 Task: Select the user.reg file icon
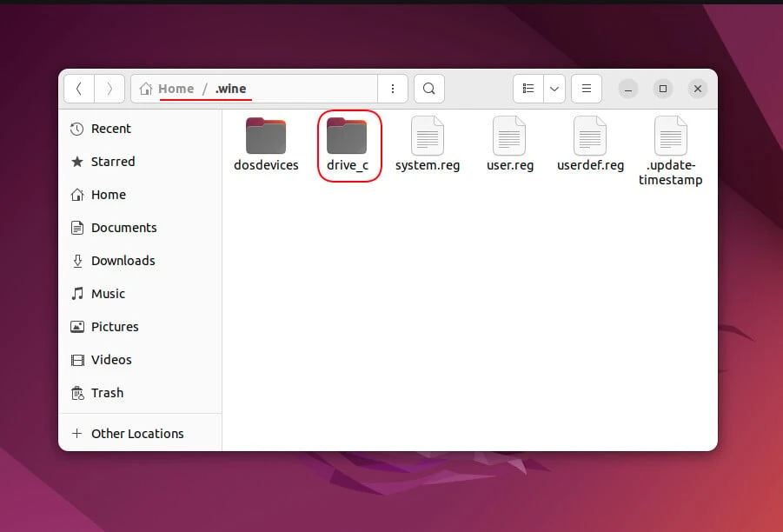509,136
